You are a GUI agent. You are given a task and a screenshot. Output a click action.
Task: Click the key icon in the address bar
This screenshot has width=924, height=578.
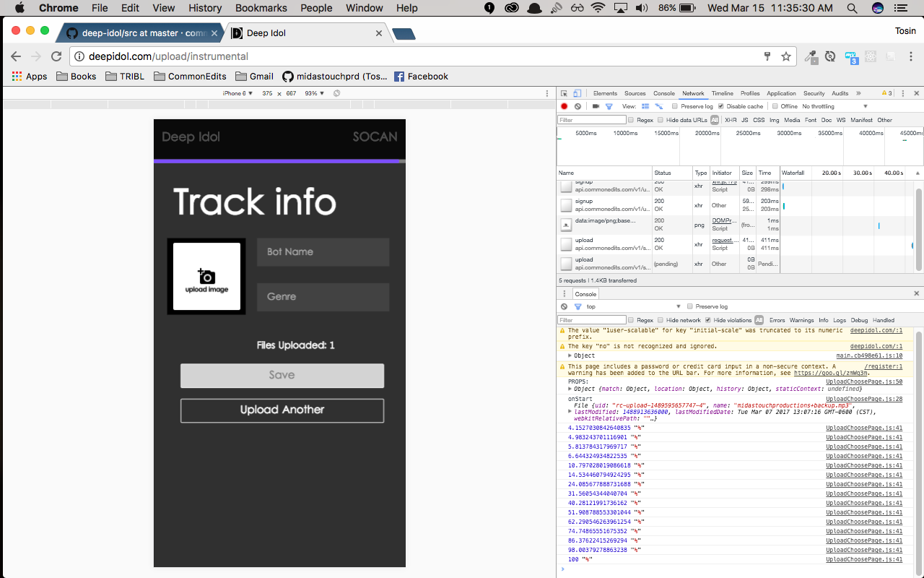click(767, 56)
